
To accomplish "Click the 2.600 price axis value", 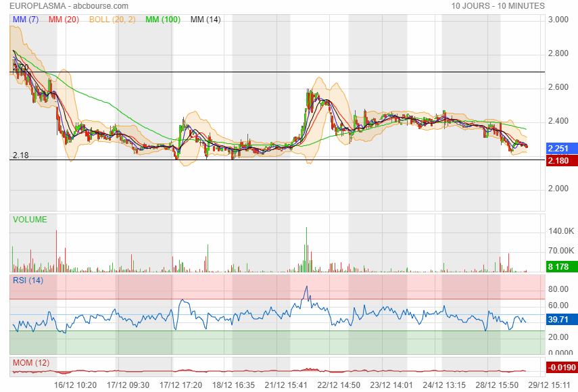I will click(558, 87).
